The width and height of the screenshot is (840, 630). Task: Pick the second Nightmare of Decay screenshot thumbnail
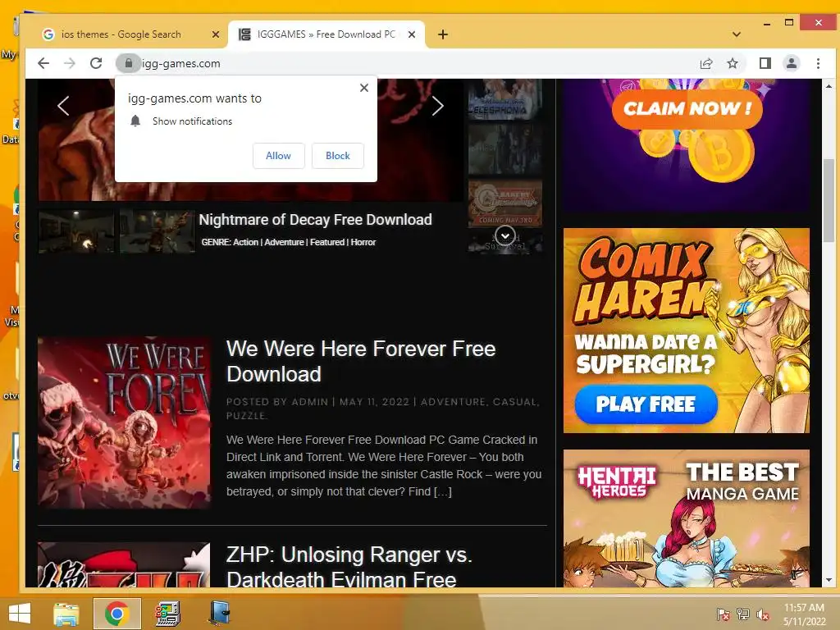(157, 231)
